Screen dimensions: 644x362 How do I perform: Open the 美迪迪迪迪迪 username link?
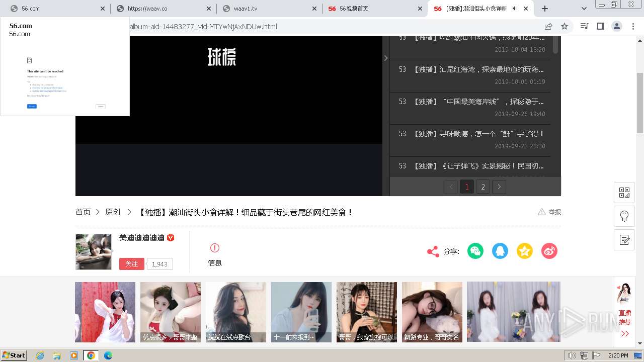coord(142,237)
